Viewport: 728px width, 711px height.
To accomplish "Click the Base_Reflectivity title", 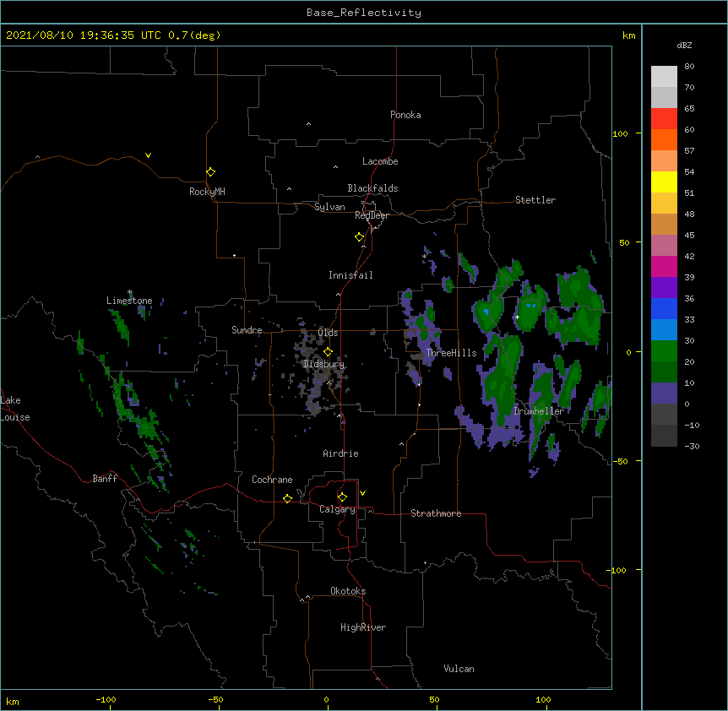I will 364,13.
